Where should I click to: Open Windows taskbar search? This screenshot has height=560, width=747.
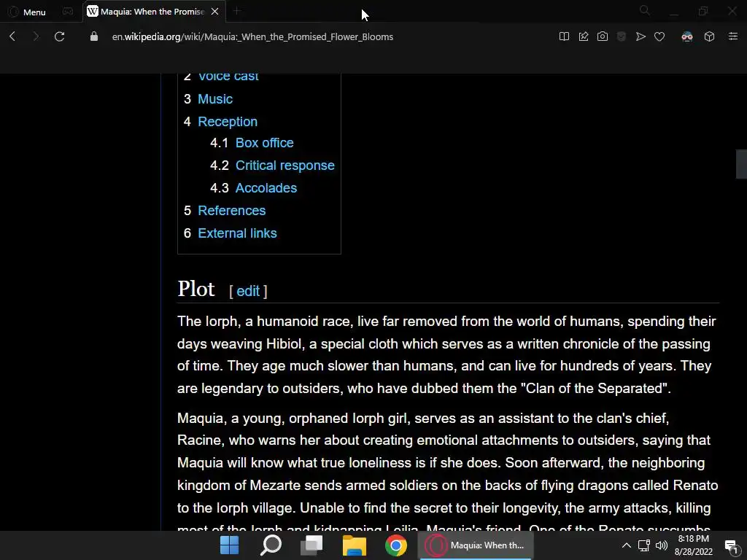[x=271, y=545]
